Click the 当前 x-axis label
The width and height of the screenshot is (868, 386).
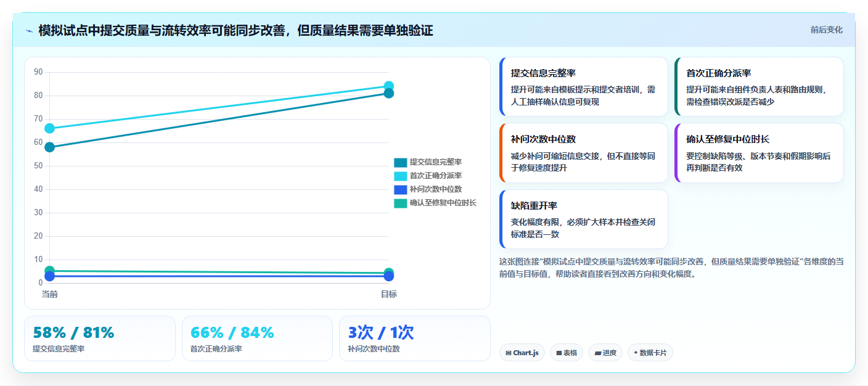[50, 294]
